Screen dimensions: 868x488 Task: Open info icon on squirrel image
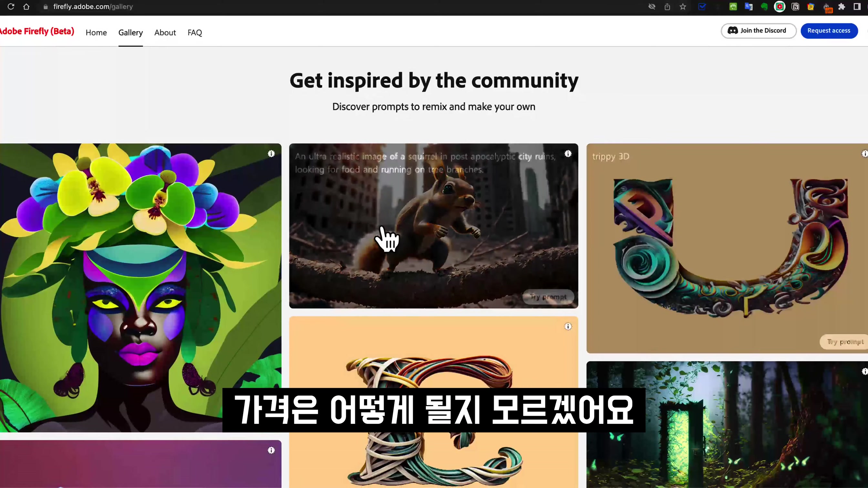(x=568, y=154)
